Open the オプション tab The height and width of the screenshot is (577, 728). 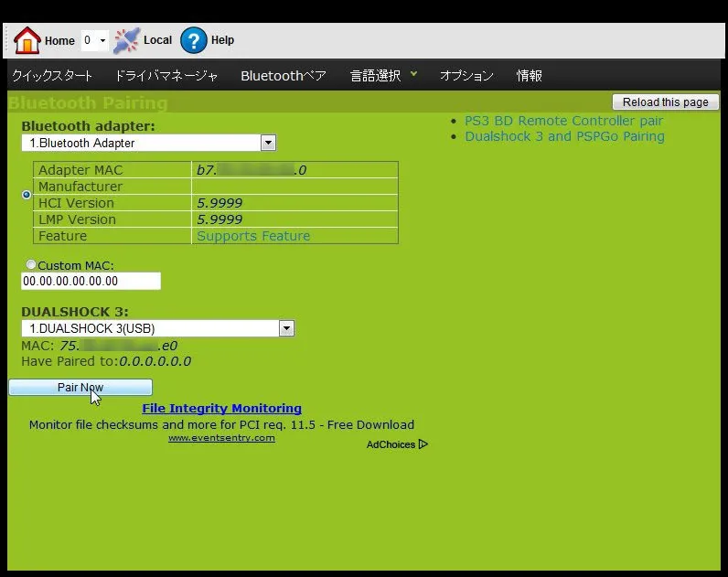tap(466, 75)
